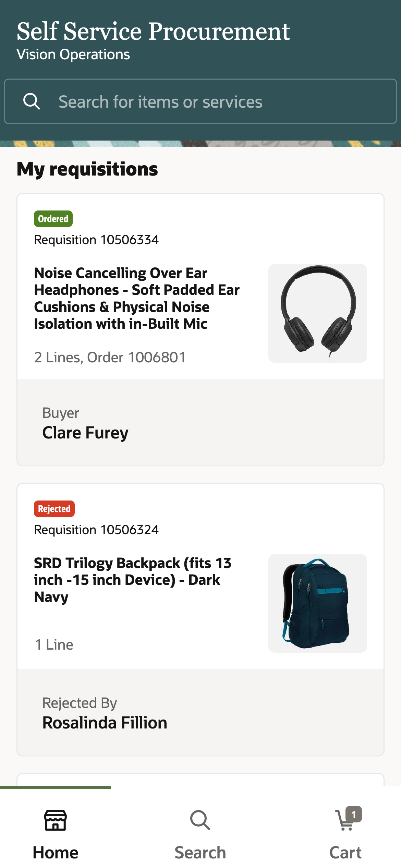Tap the cart badge showing 1 item
This screenshot has width=401, height=868.
(x=354, y=814)
